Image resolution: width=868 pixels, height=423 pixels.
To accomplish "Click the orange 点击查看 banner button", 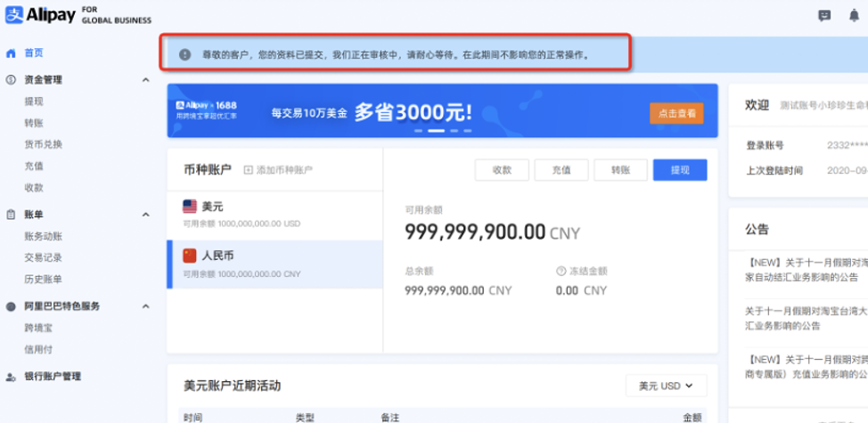I will (x=676, y=113).
